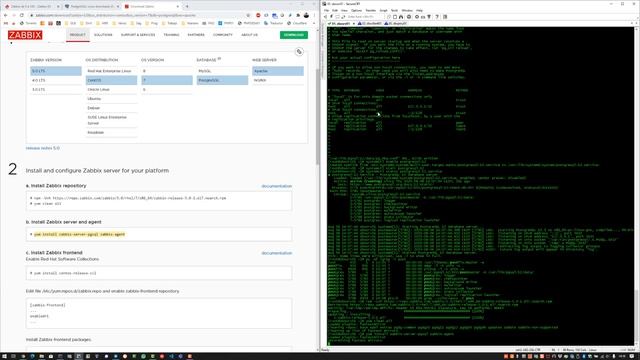
Task: Click the link-copy icon above the version table
Action: [299, 52]
